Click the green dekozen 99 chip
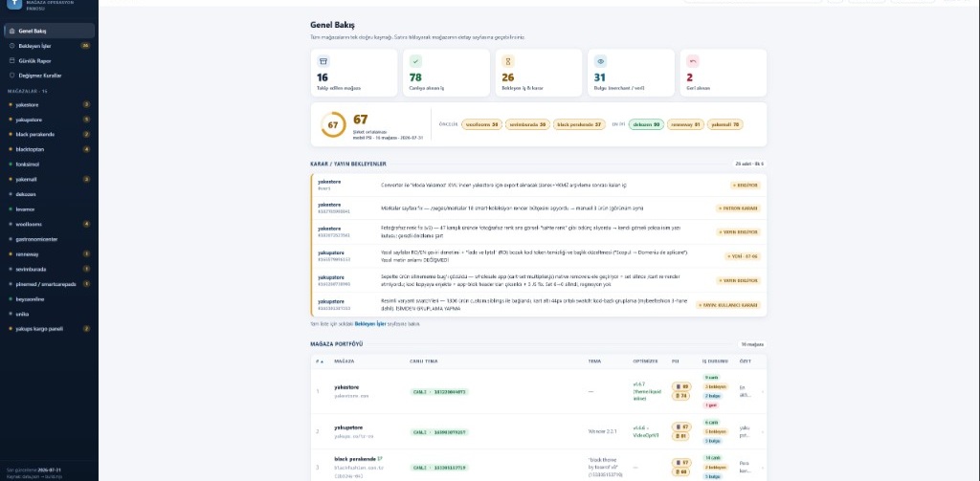 pyautogui.click(x=646, y=124)
